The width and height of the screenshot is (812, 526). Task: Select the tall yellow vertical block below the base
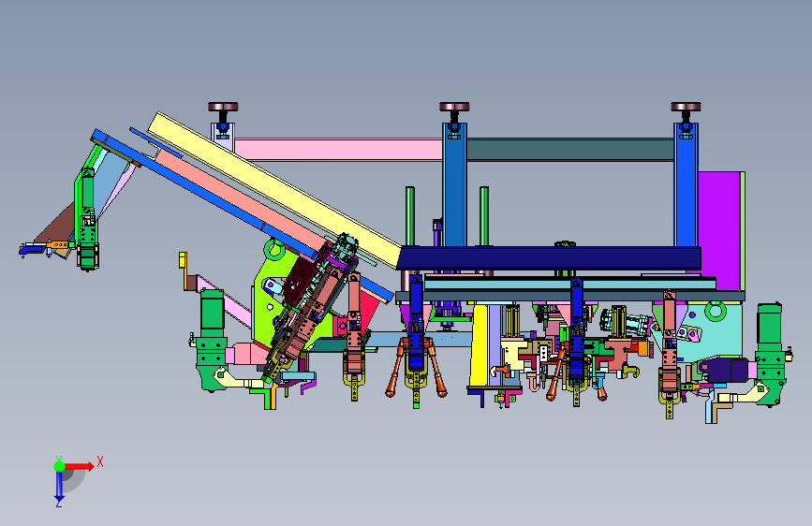(479, 345)
